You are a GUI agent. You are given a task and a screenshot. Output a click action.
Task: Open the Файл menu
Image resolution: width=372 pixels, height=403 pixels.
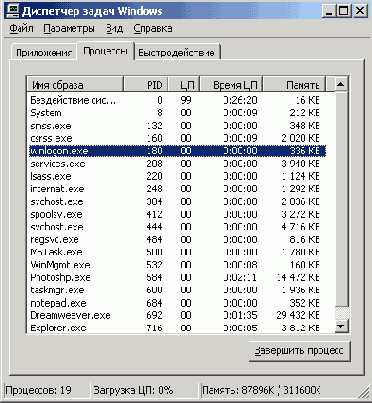point(21,29)
